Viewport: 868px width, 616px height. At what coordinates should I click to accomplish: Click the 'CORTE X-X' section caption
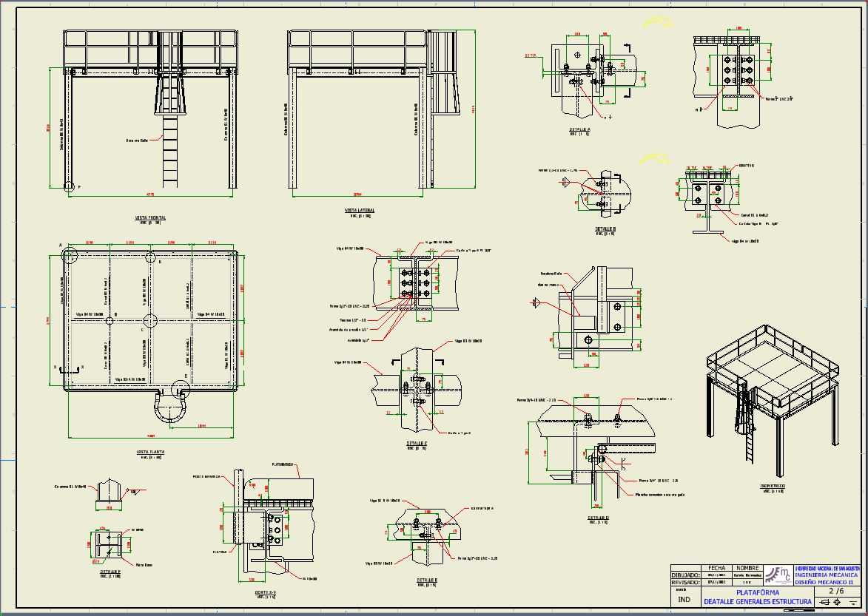tap(265, 593)
